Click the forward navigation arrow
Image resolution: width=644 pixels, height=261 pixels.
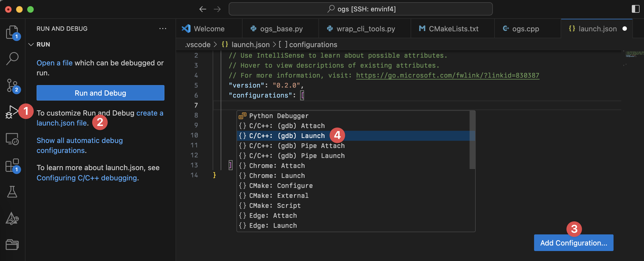pos(218,9)
